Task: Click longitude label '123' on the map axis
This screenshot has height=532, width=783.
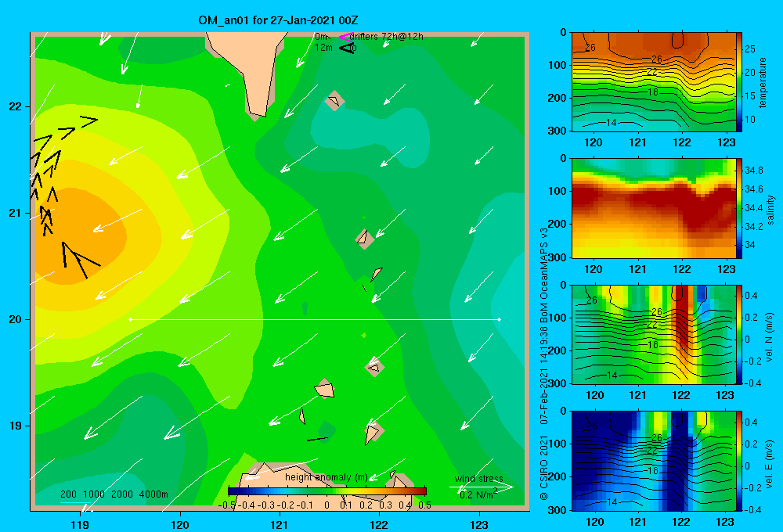Action: [479, 525]
